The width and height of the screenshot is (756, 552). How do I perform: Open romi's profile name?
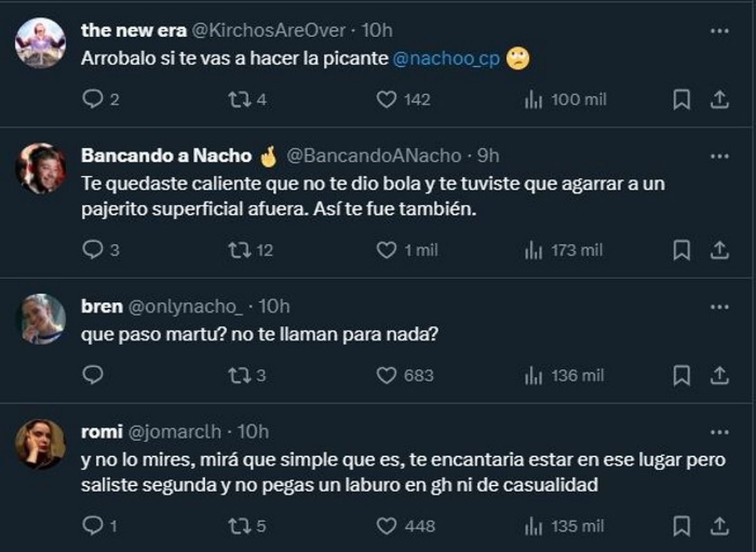tap(101, 432)
